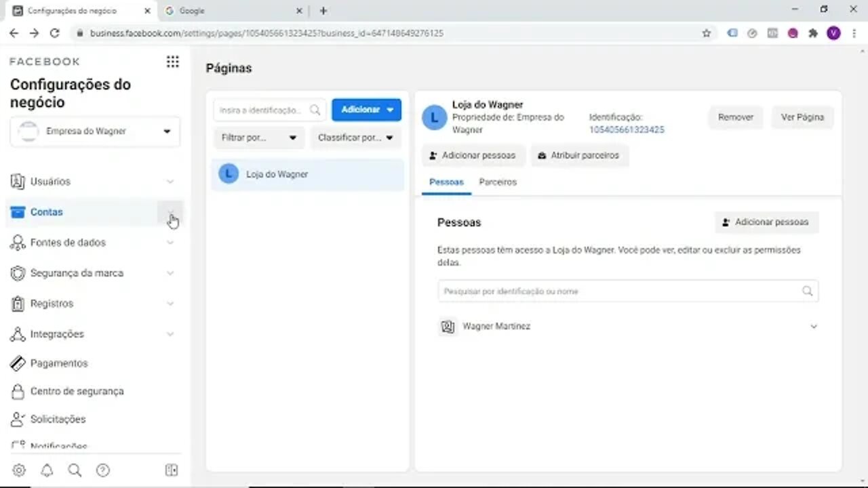
Task: Switch to the Parceiros tab
Action: [x=498, y=182]
